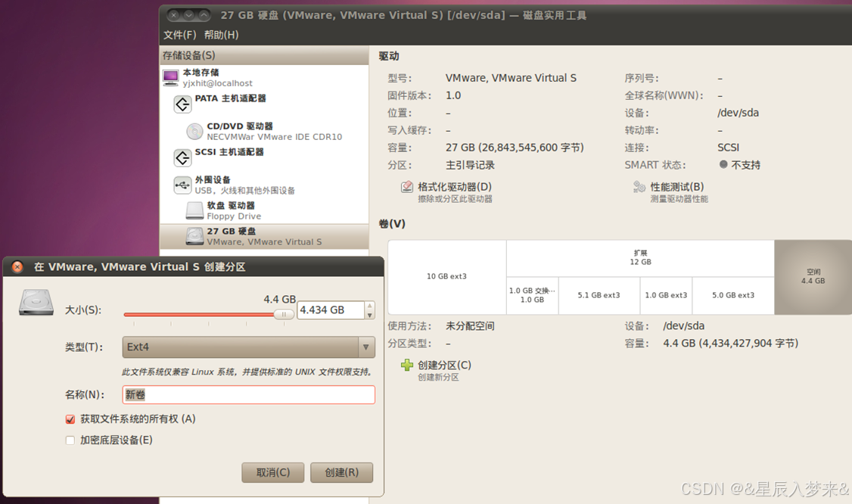This screenshot has height=504, width=852.
Task: Click the 4.4 GB (4,434,427,904 字节) value
Action: click(730, 344)
